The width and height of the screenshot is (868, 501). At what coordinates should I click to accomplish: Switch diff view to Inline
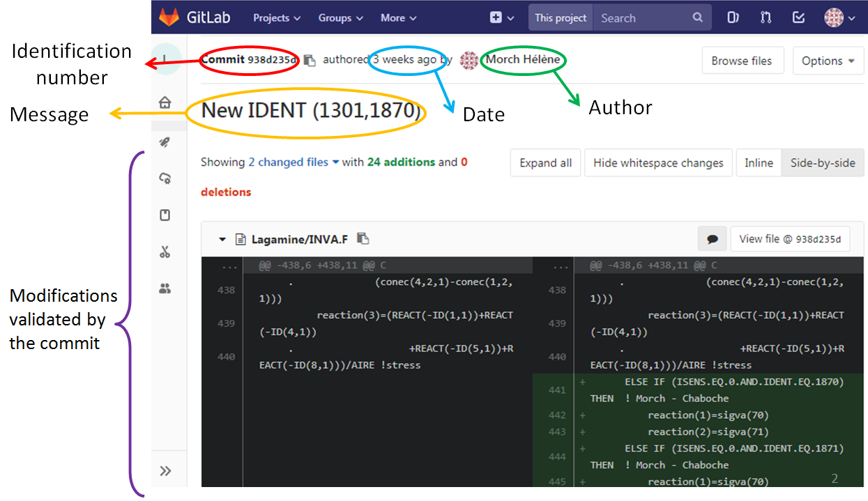click(759, 162)
